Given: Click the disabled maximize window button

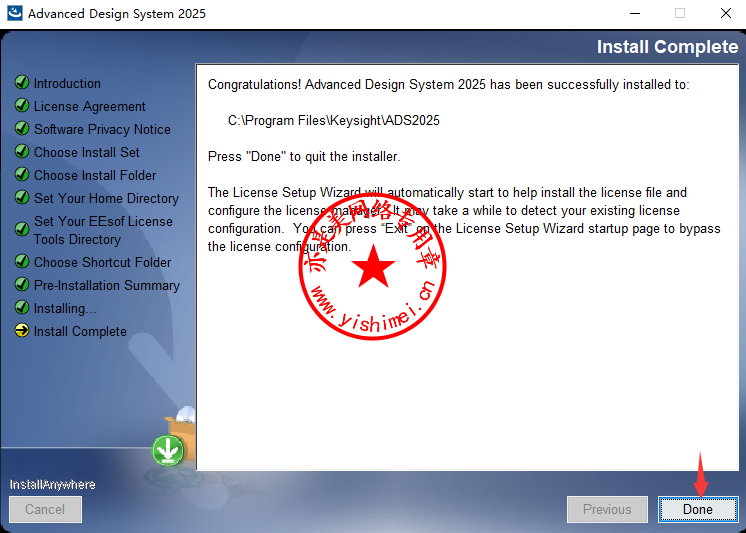Looking at the screenshot, I should 680,13.
